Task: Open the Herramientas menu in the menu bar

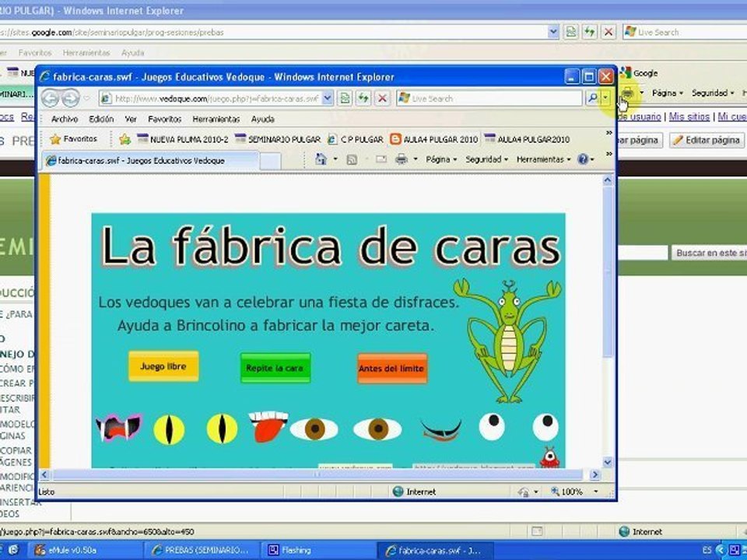Action: [216, 119]
